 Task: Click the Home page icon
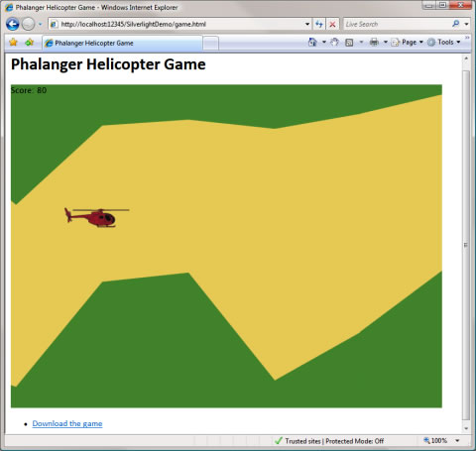312,42
